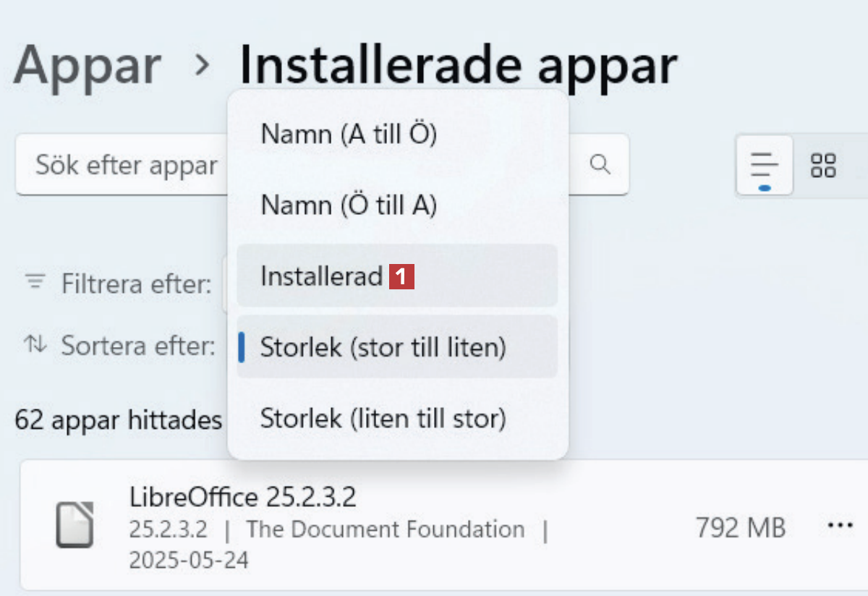The height and width of the screenshot is (596, 868).
Task: Select the Installerad sort option
Action: pyautogui.click(x=322, y=276)
